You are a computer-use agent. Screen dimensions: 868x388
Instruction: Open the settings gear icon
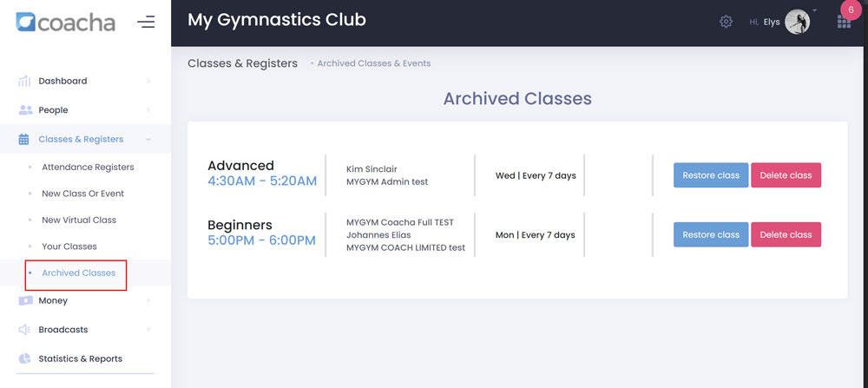tap(726, 22)
